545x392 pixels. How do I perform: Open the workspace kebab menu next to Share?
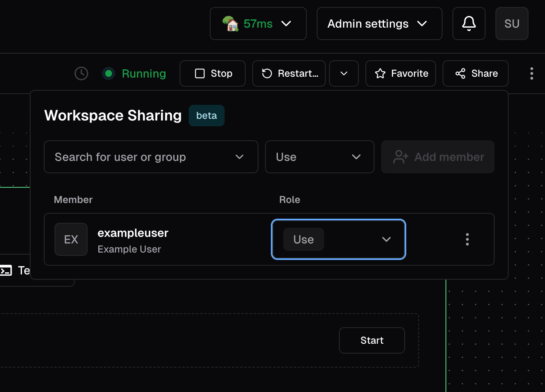531,73
